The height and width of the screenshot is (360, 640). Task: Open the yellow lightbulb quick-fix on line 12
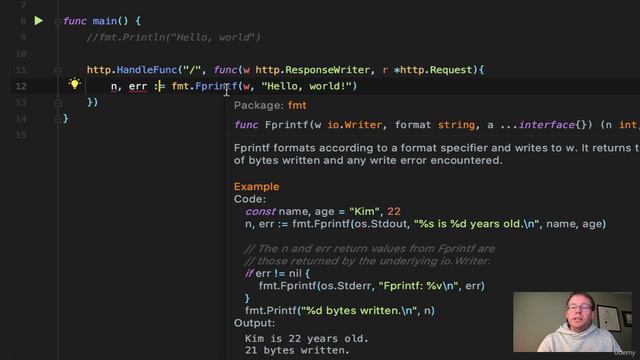(75, 84)
